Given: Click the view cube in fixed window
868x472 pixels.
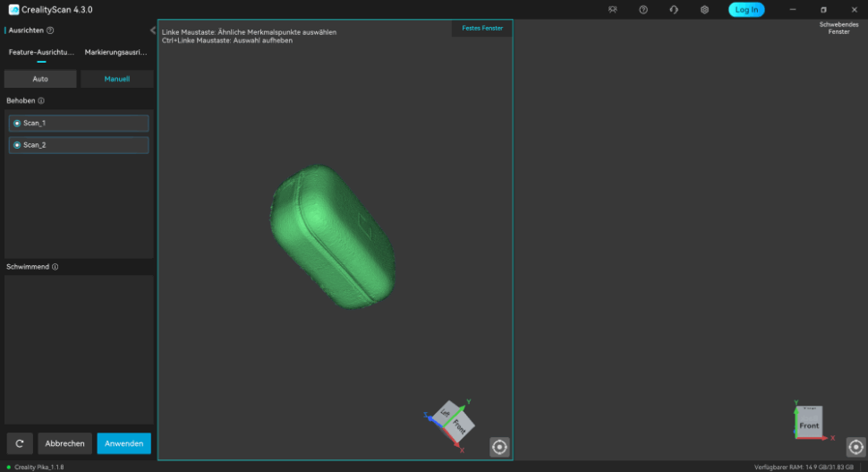Looking at the screenshot, I should 454,422.
